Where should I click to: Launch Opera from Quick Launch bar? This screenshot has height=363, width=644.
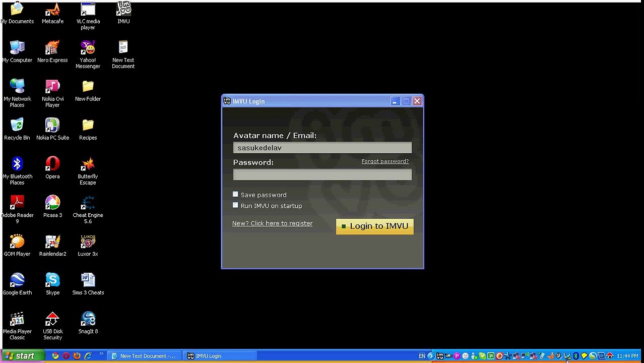coord(66,356)
